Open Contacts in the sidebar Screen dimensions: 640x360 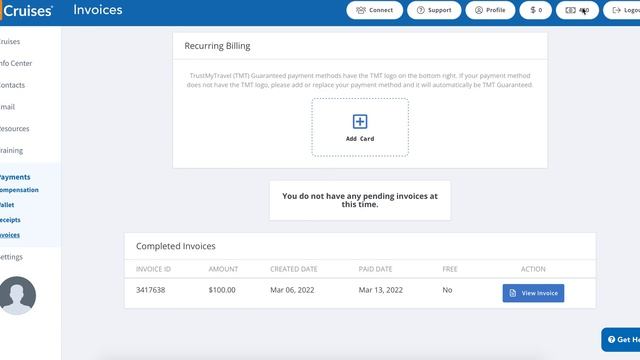click(12, 85)
